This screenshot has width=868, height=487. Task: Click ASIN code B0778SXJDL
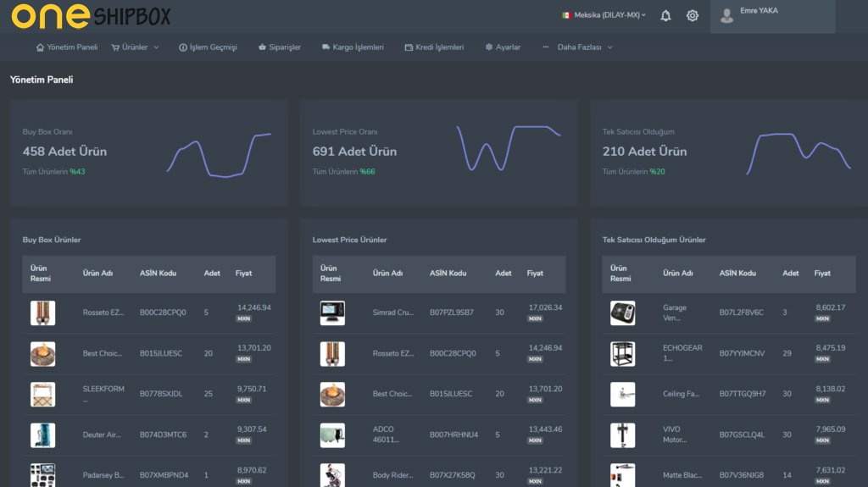[x=161, y=394]
